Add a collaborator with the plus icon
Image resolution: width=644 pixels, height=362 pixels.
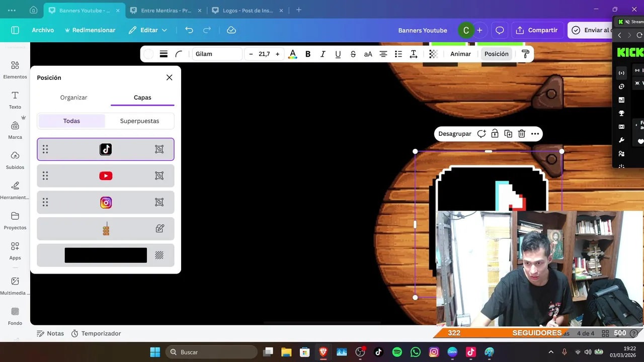pyautogui.click(x=479, y=30)
